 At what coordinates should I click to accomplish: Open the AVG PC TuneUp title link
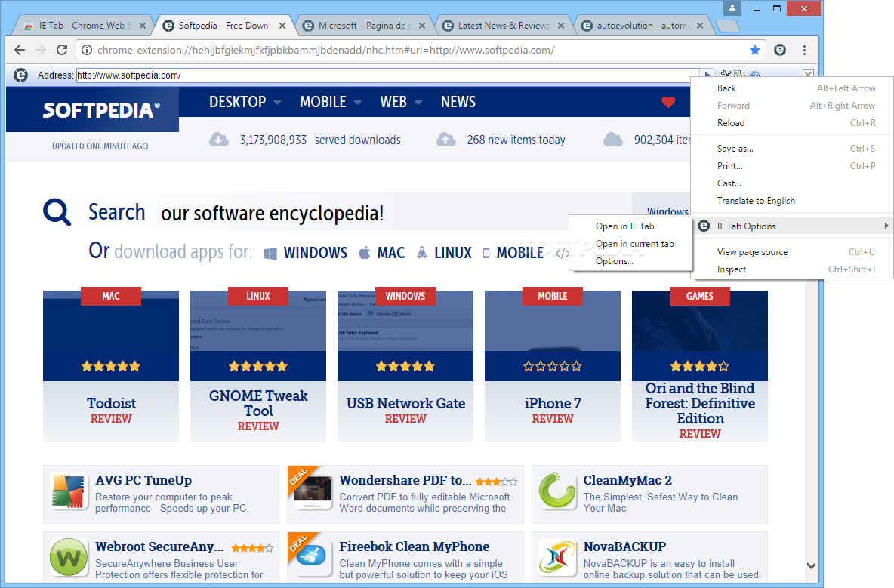pyautogui.click(x=143, y=480)
